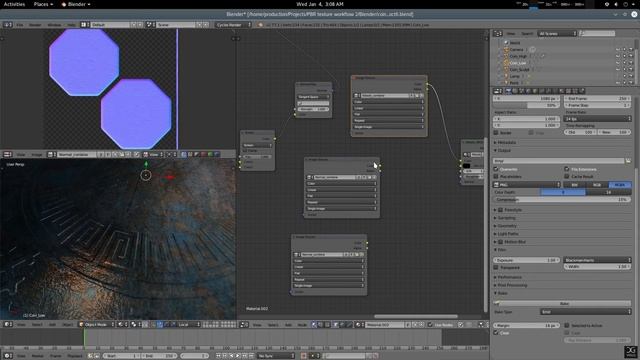Select the Render tab icon in properties editor

[508, 91]
